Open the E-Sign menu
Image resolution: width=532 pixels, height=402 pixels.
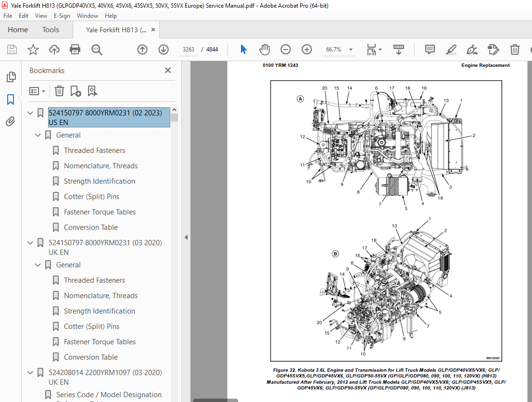point(62,15)
